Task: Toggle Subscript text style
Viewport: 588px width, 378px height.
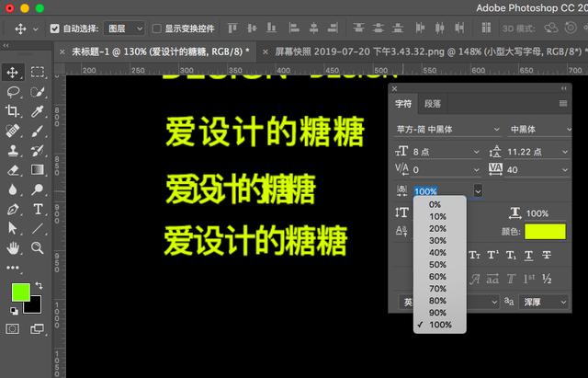Action: point(511,256)
